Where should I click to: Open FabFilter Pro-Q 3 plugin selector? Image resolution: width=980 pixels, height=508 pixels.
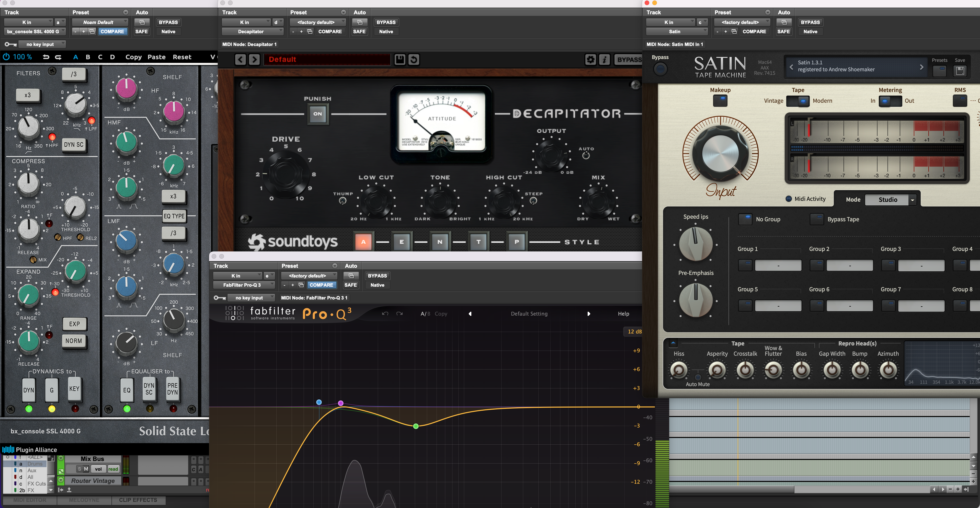click(244, 285)
